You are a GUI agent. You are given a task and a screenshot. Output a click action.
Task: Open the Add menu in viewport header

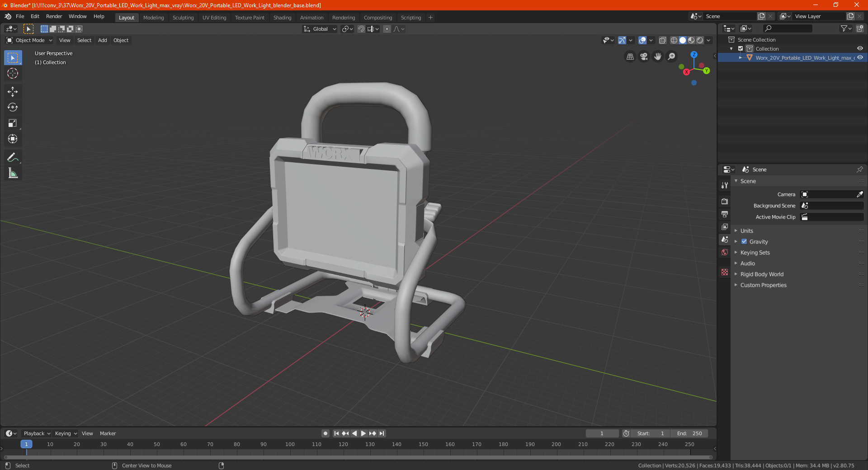(103, 40)
